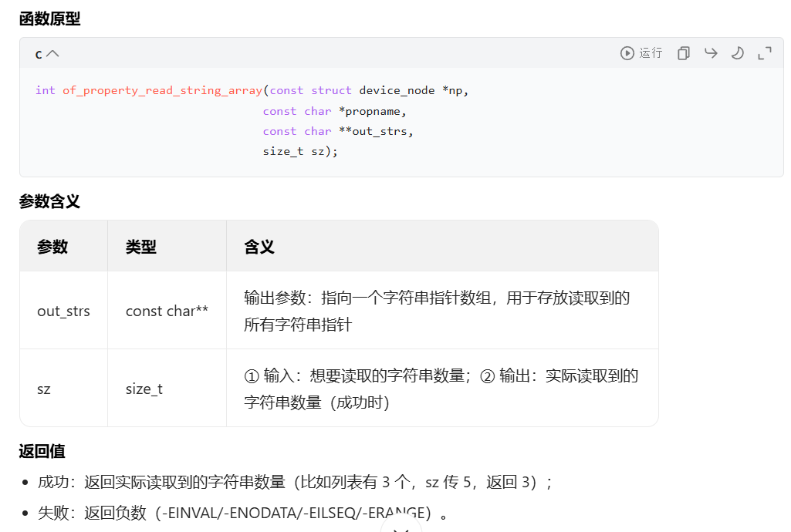This screenshot has width=791, height=532.
Task: Run the C code snippet
Action: [641, 53]
